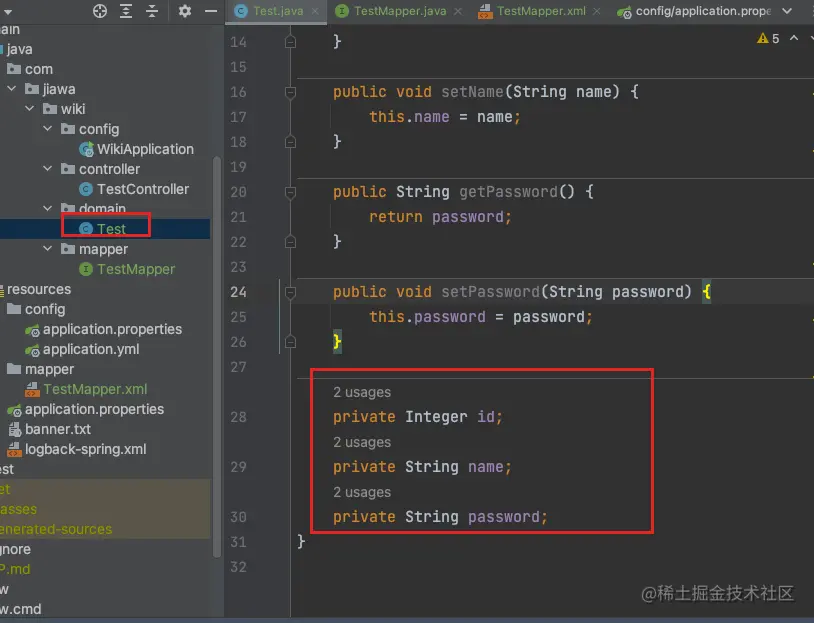This screenshot has width=814, height=623.
Task: Show hidden tabs list chevron
Action: pos(787,11)
